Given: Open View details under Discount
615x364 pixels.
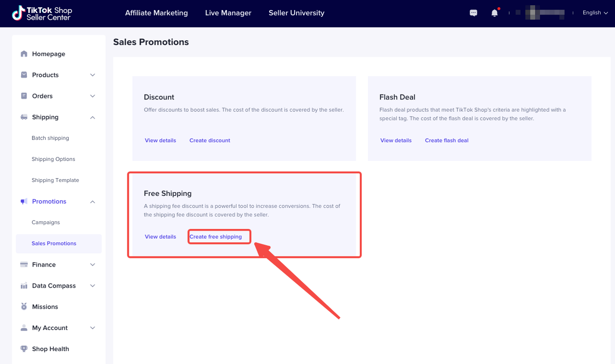Looking at the screenshot, I should [x=160, y=141].
